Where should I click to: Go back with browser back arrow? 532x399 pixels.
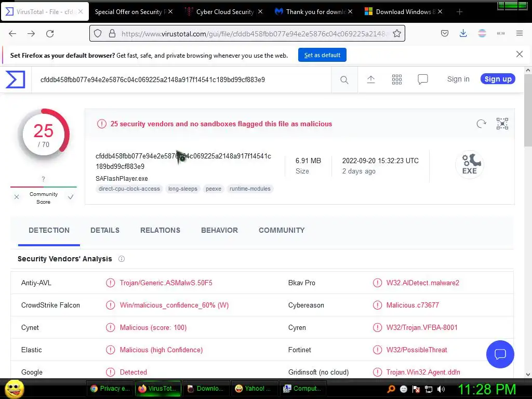tap(12, 34)
